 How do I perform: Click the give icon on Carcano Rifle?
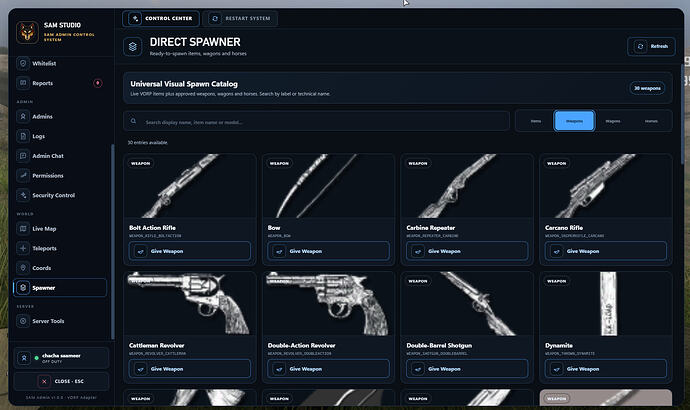click(556, 251)
